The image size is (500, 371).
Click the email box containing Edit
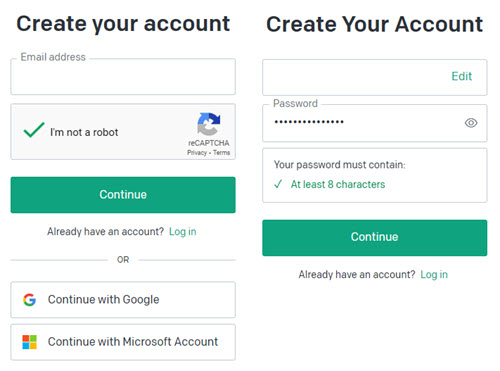[375, 78]
